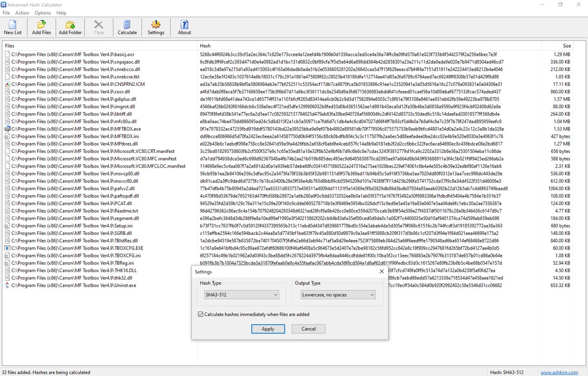Open the File menu
The image size is (588, 376).
pyautogui.click(x=6, y=13)
